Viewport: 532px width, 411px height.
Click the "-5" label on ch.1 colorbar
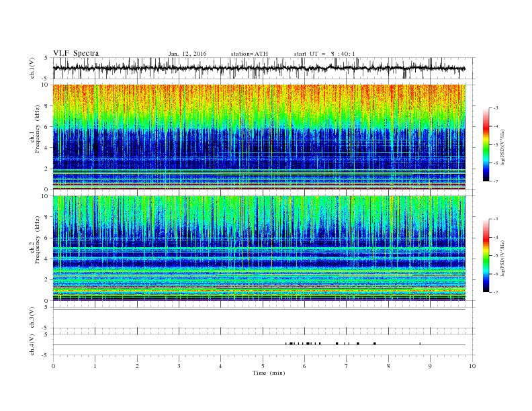496,145
